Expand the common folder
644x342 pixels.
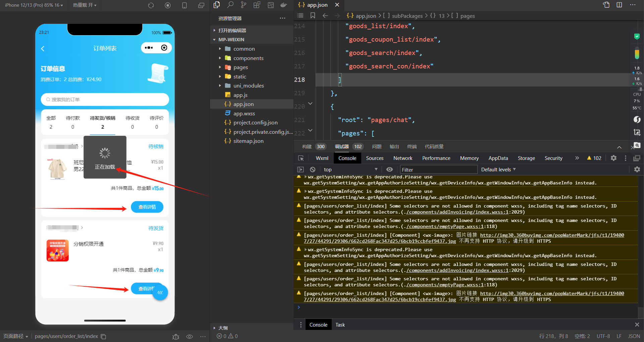tap(220, 49)
